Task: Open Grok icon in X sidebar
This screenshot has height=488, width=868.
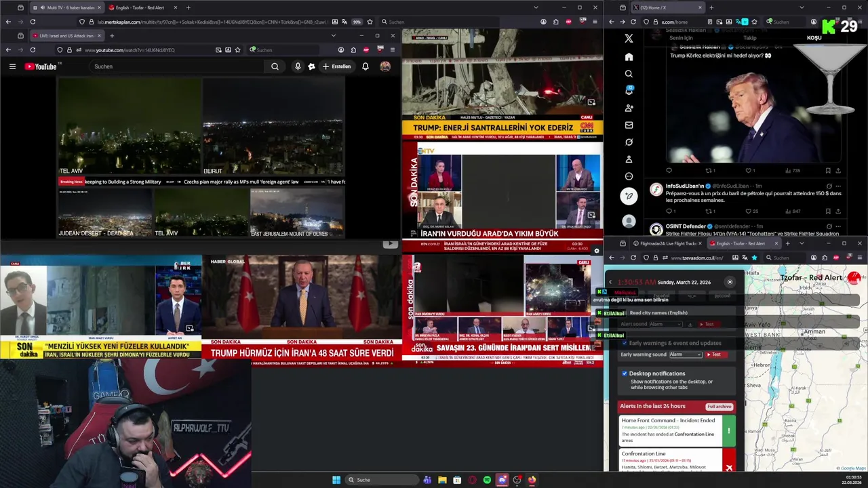Action: 629,142
